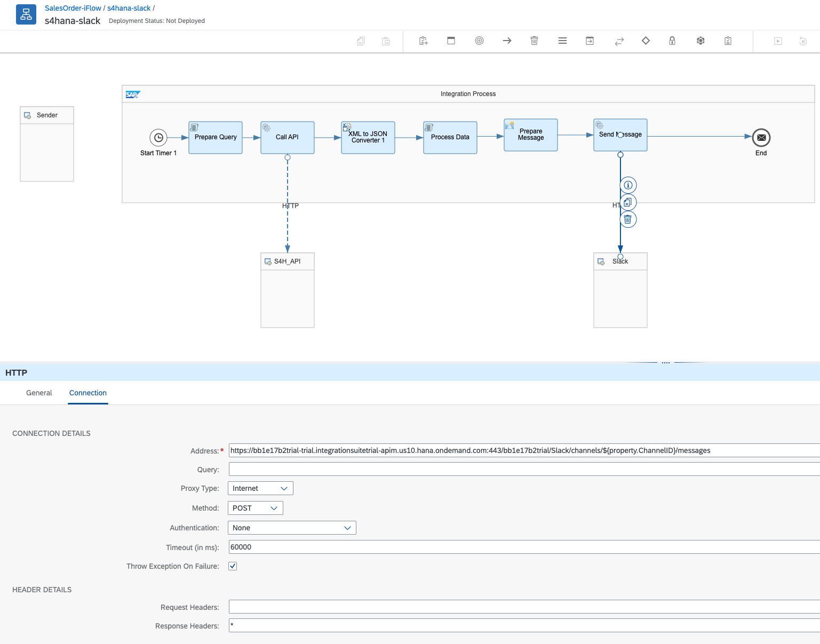Select the connector arrow tool
Viewport: 820px width, 644px height.
click(x=507, y=41)
